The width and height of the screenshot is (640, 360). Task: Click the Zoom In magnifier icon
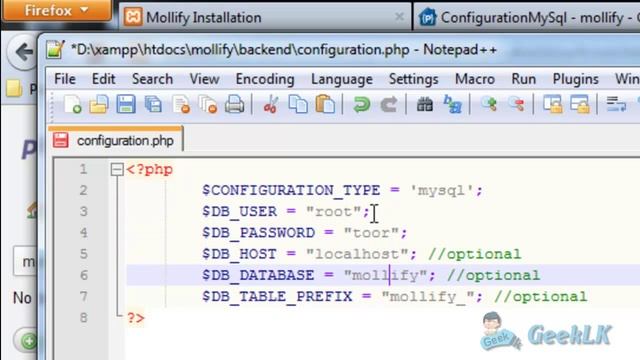coord(489,105)
